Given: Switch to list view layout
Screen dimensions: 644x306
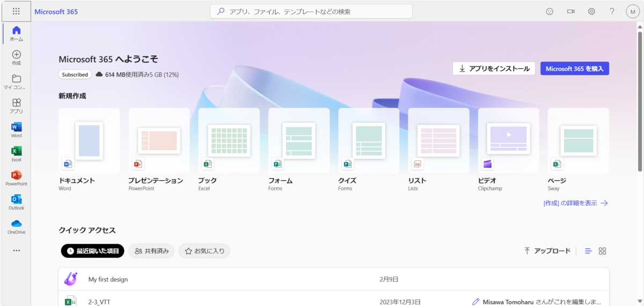Looking at the screenshot, I should (588, 251).
